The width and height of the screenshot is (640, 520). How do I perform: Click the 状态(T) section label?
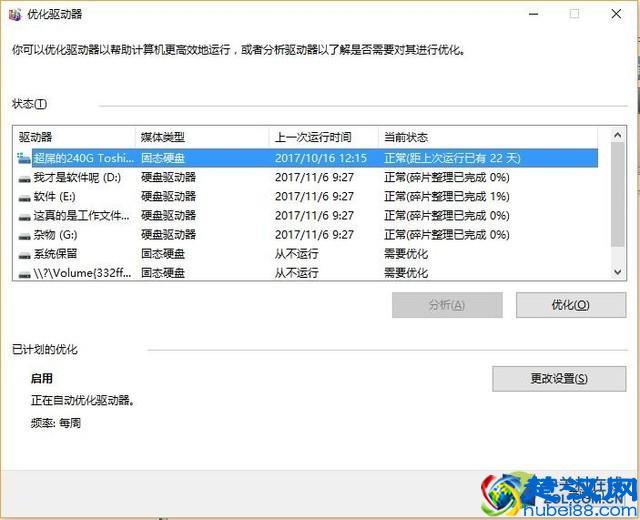point(29,104)
